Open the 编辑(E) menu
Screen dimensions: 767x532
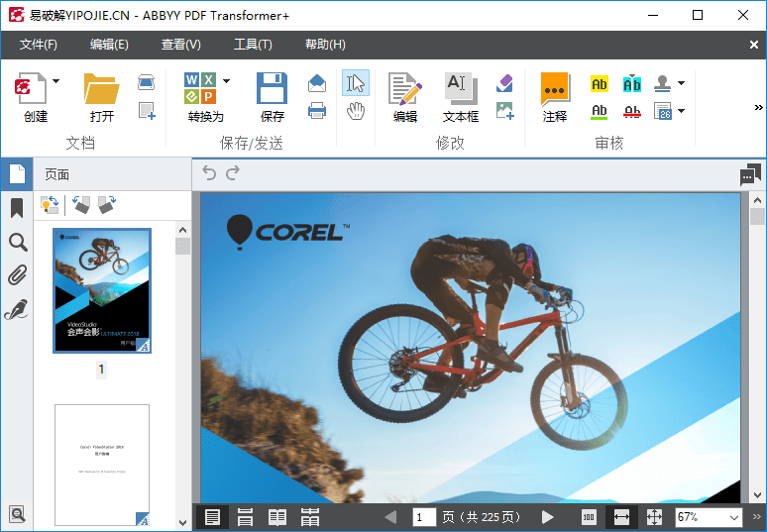pyautogui.click(x=109, y=45)
